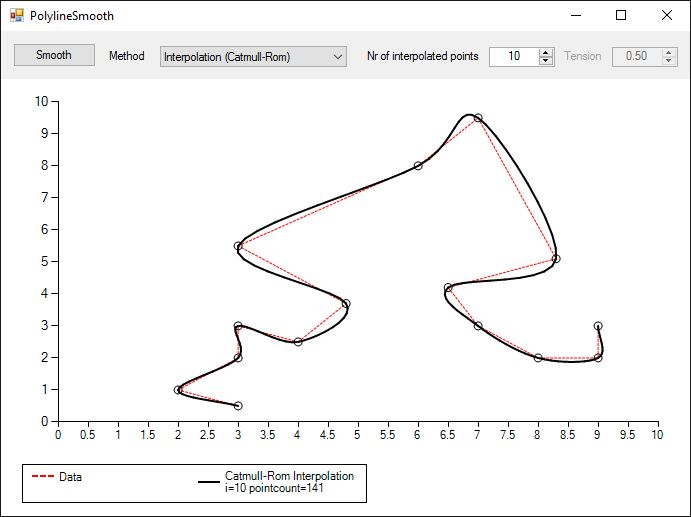Click the Tension down arrow
The height and width of the screenshot is (517, 691).
669,61
